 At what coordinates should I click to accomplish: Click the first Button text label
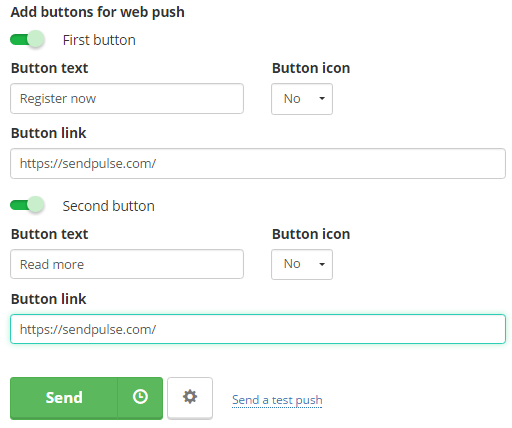pyautogui.click(x=50, y=68)
